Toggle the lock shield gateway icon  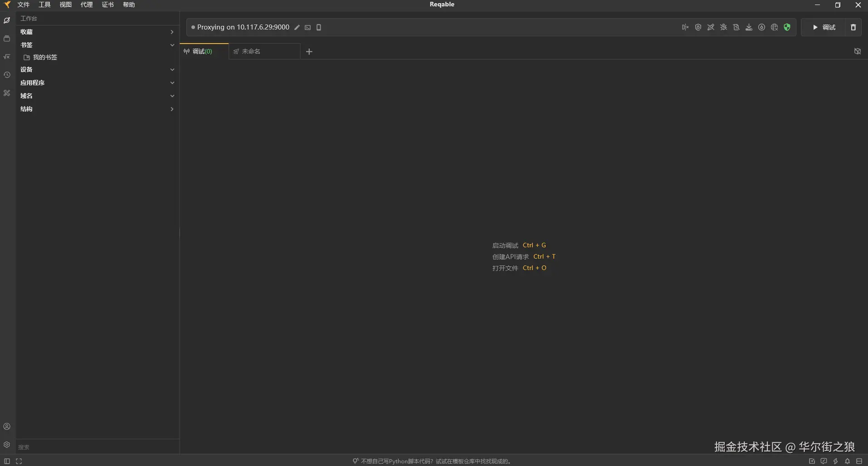(x=698, y=27)
